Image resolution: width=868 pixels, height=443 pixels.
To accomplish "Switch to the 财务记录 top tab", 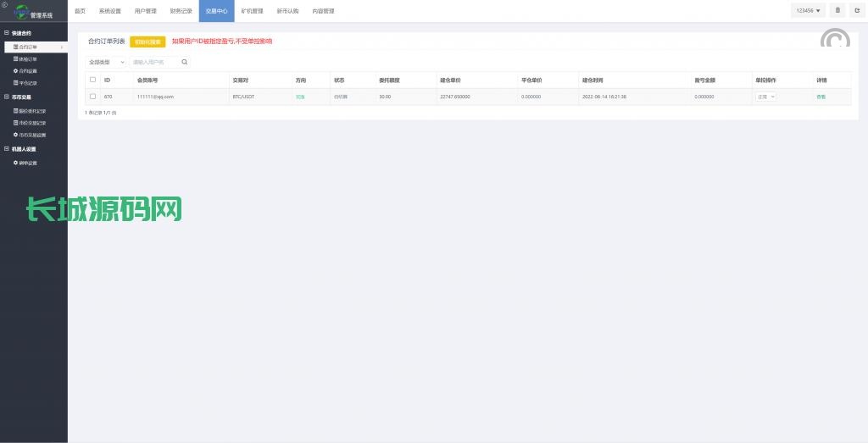I will click(181, 11).
